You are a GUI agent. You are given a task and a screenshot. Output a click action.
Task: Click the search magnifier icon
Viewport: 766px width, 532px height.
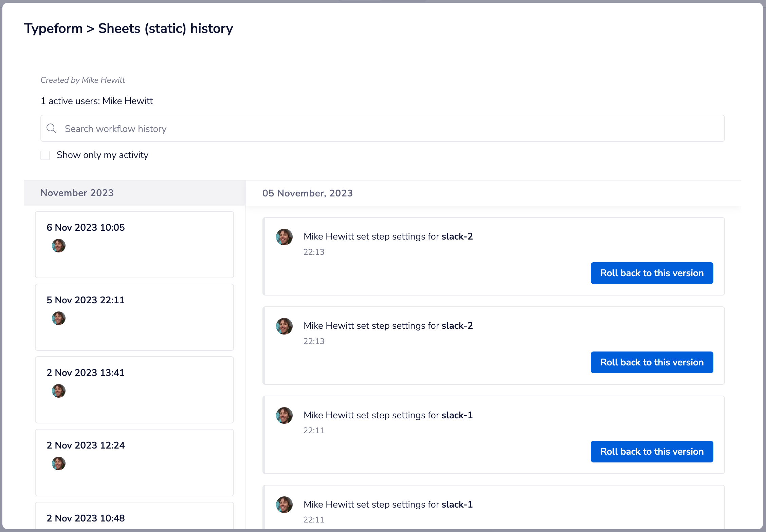(51, 128)
